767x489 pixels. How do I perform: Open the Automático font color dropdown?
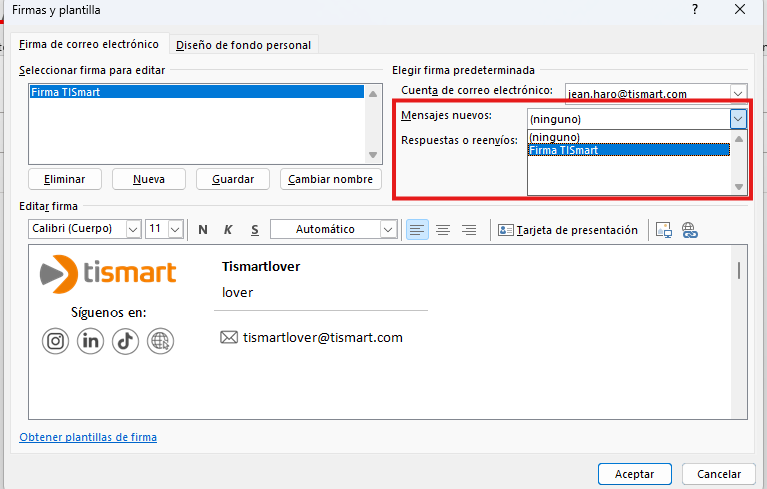point(388,229)
